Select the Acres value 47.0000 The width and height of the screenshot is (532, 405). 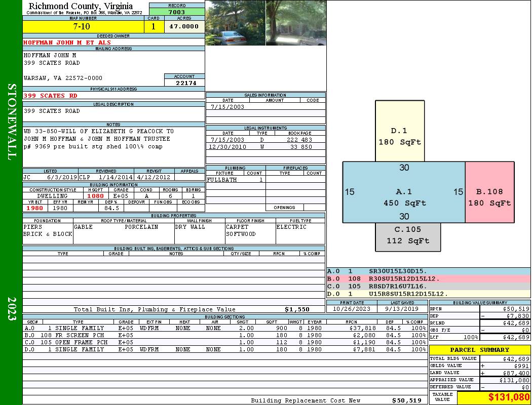(x=184, y=26)
